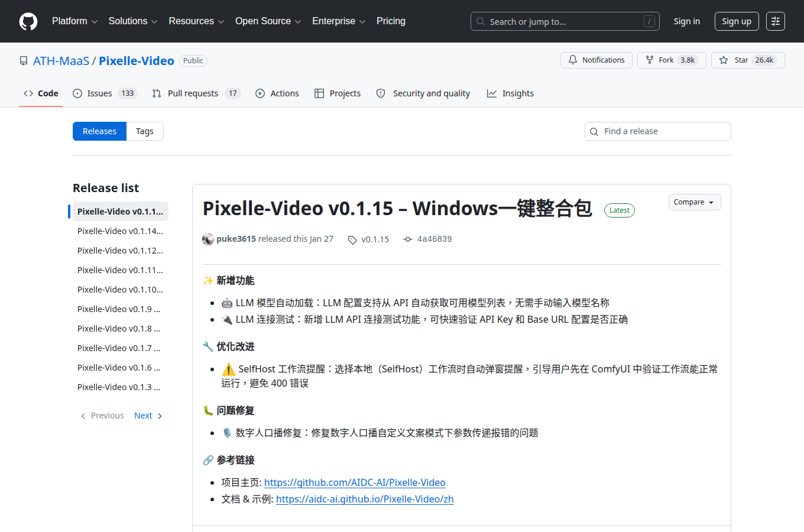
Task: Open the puke3615 author link
Action: (236, 239)
